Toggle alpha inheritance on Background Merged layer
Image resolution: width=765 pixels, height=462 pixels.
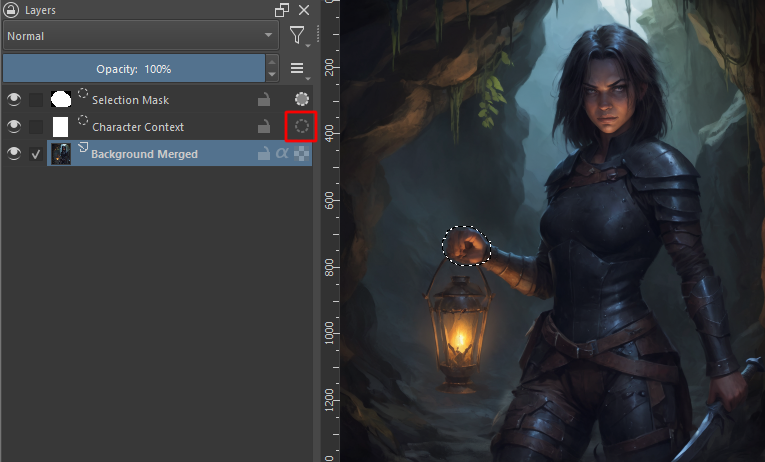282,154
